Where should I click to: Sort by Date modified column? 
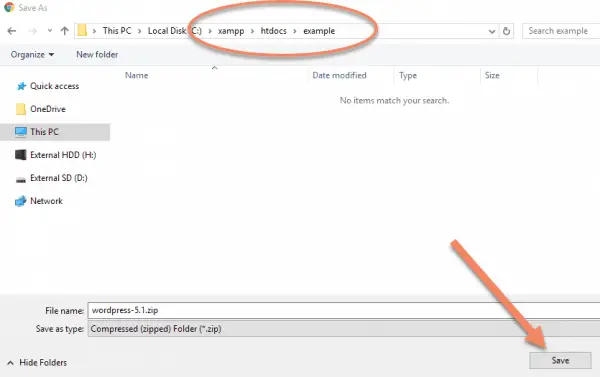[339, 75]
